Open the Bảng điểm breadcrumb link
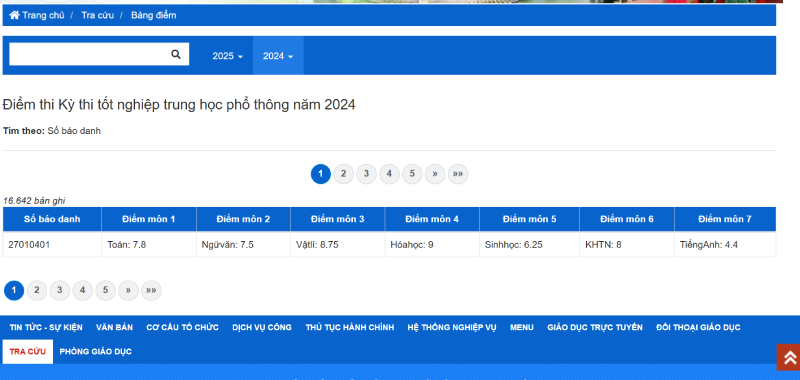This screenshot has width=800, height=380. click(154, 15)
